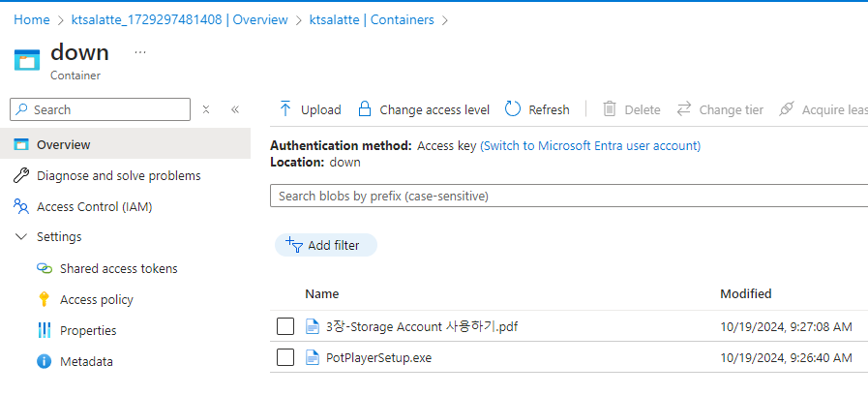Click the Refresh circular arrow icon
The width and height of the screenshot is (868, 395).
513,109
